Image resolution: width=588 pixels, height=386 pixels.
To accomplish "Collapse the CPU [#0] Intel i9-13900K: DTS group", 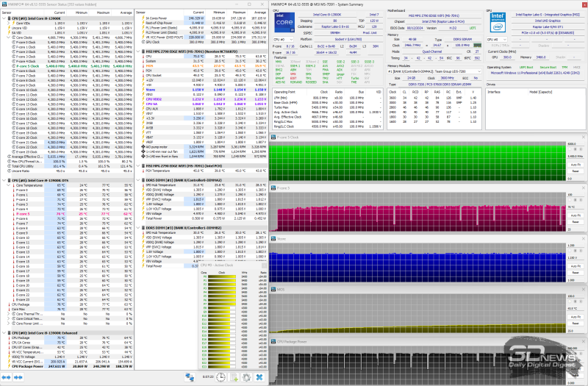I will pyautogui.click(x=3, y=179).
